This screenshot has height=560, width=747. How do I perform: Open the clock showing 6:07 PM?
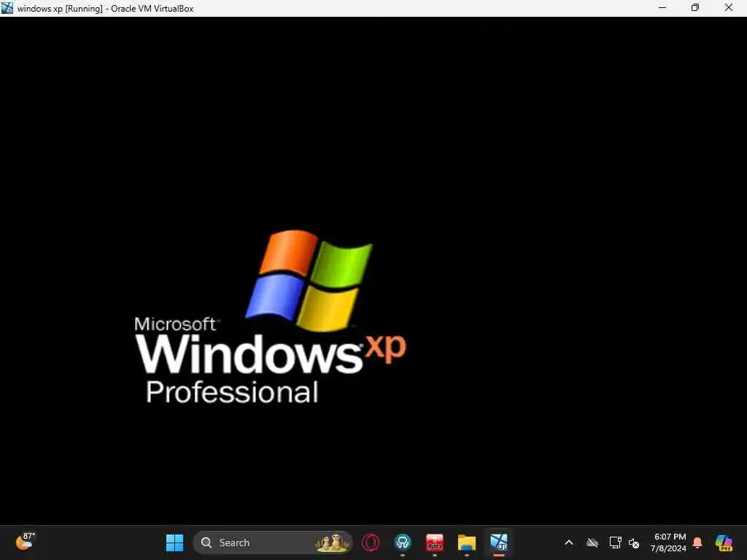point(669,542)
